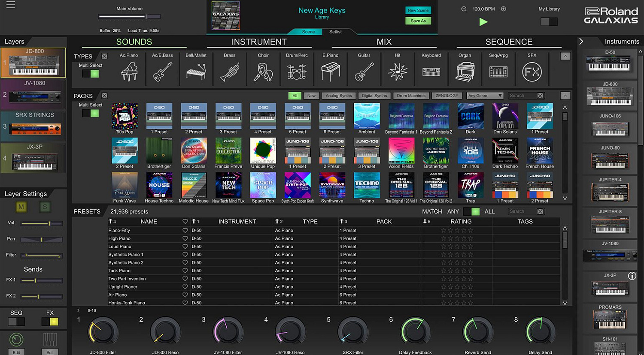This screenshot has height=355, width=644.
Task: Switch to the SEQUENCE tab
Action: point(509,42)
